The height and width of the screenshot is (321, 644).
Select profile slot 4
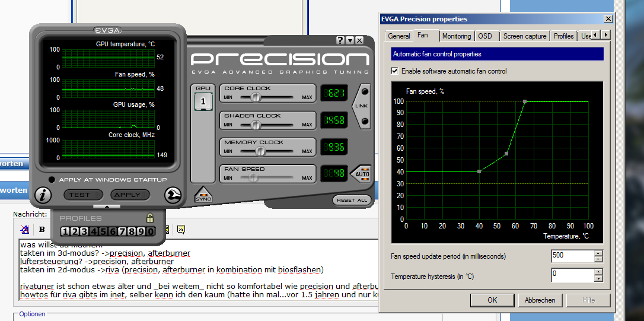[94, 232]
